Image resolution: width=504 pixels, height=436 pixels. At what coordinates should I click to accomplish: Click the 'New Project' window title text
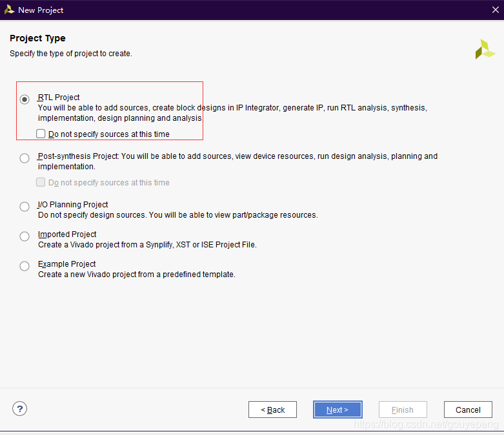(x=41, y=10)
